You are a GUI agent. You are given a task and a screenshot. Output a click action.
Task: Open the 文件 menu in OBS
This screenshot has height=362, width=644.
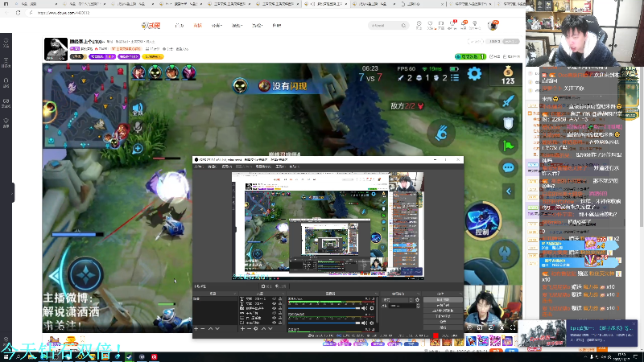(x=199, y=167)
